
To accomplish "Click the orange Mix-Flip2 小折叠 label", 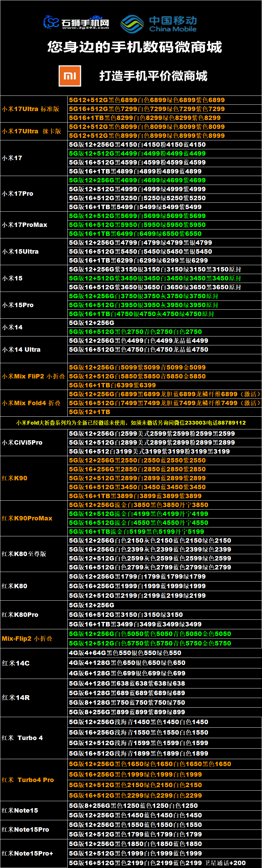I will tap(27, 638).
